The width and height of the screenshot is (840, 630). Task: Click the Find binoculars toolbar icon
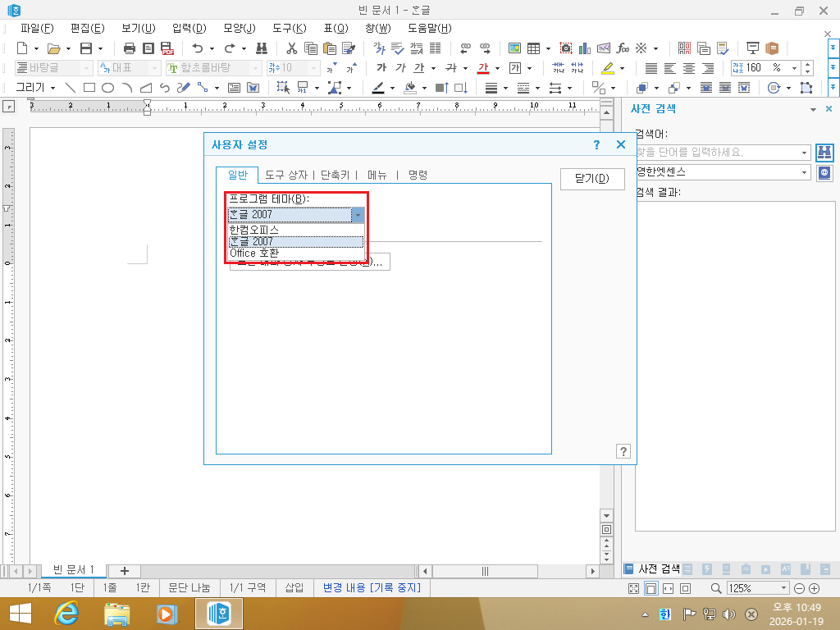point(262,48)
